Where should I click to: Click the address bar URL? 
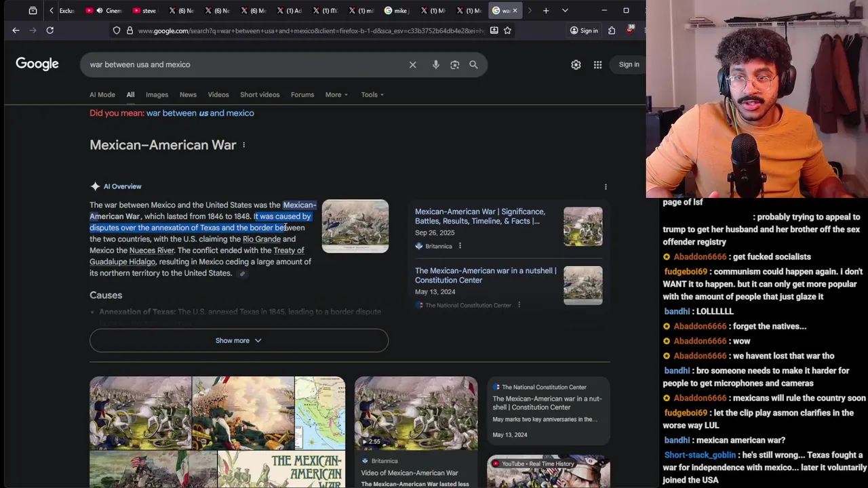tap(311, 30)
